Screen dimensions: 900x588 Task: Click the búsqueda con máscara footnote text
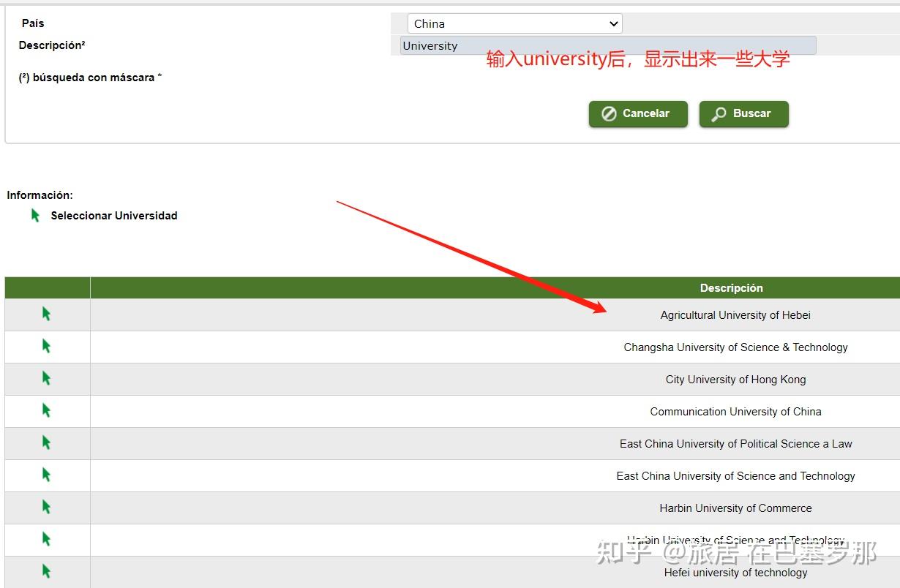[x=90, y=78]
